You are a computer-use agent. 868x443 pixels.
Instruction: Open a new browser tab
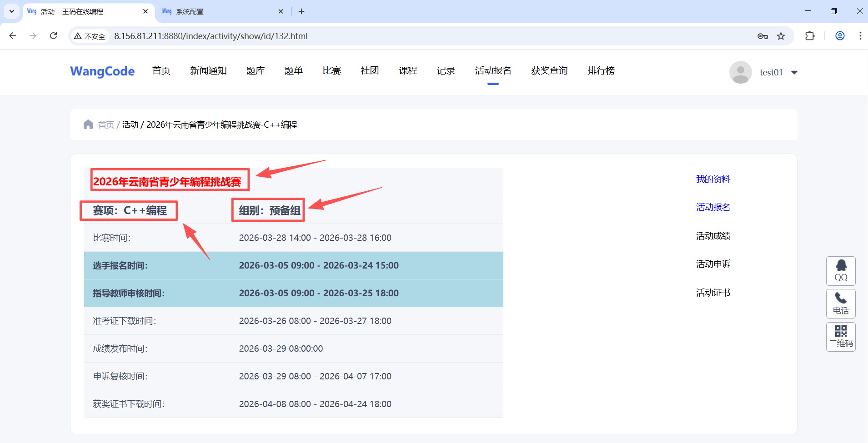tap(301, 11)
